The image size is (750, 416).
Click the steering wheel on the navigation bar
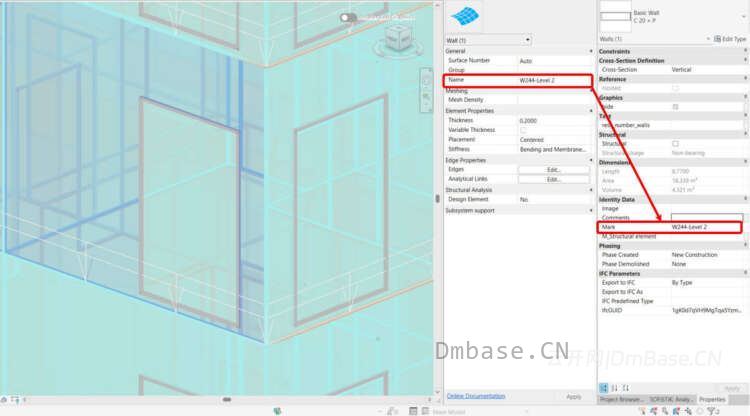[426, 81]
